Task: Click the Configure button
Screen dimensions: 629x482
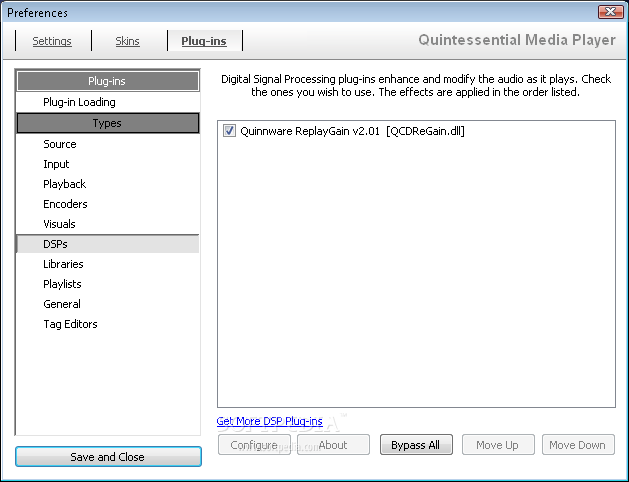Action: point(254,445)
